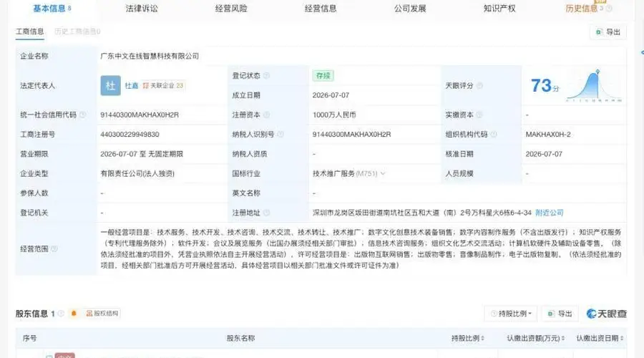644x358 pixels.
Task: Click the 天眼查 logo
Action: click(x=606, y=314)
